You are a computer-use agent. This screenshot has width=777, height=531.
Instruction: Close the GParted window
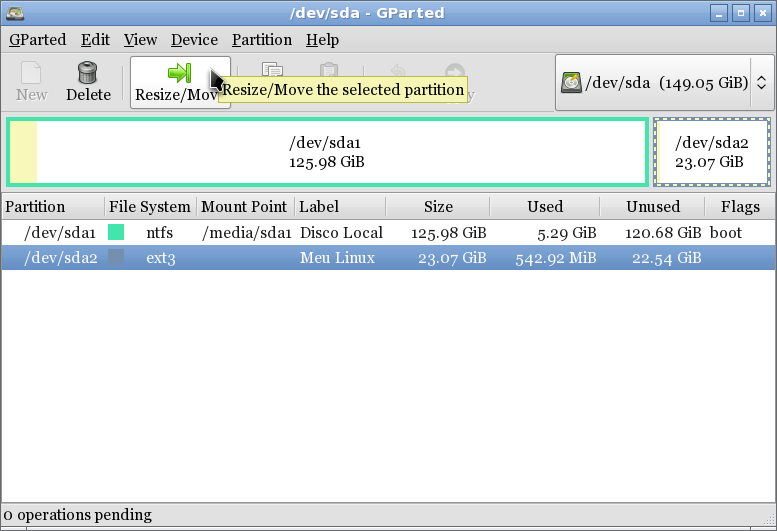[x=763, y=13]
